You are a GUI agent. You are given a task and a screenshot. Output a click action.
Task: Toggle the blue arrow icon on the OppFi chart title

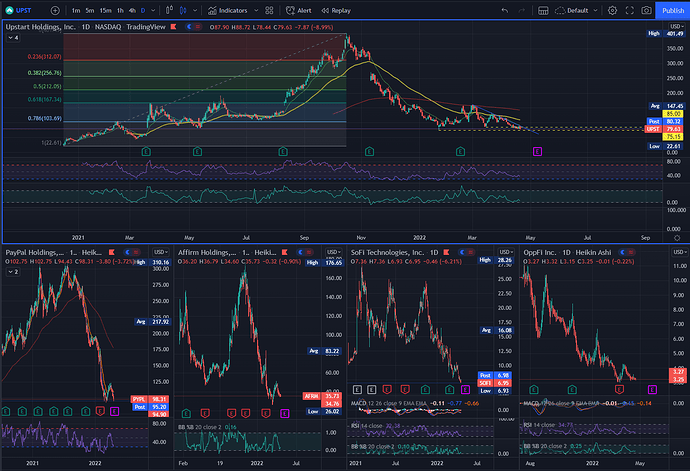[622, 252]
